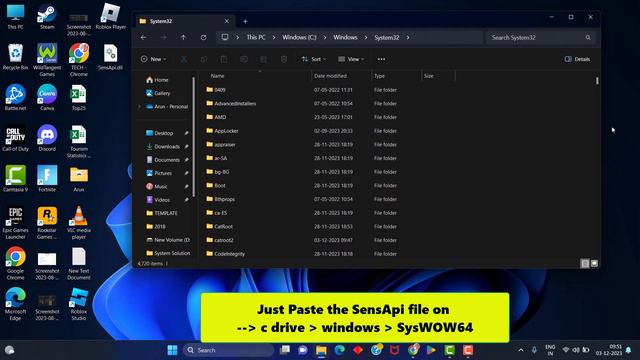
Task: Click This PC in the address bar
Action: pos(256,38)
